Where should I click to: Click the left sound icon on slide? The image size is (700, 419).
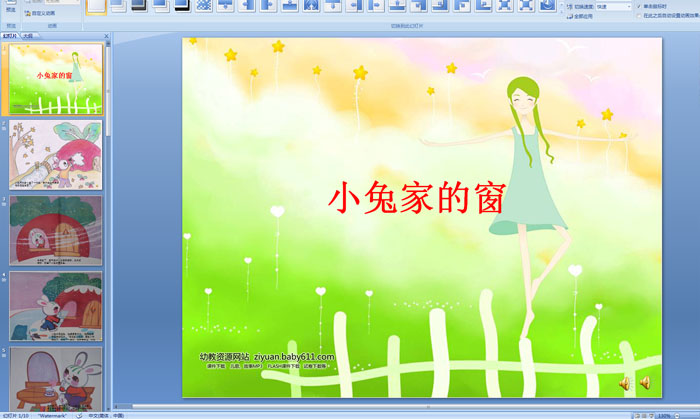tap(625, 383)
